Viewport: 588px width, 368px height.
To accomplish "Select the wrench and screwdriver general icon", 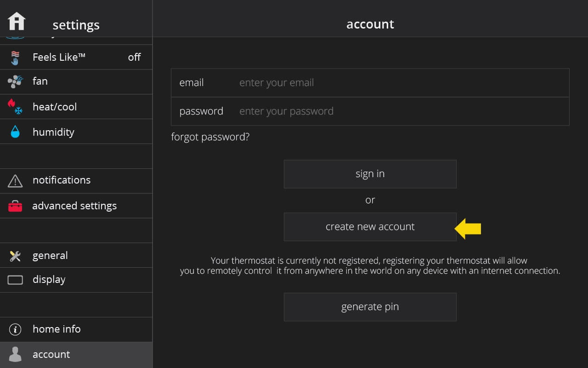I will 15,256.
